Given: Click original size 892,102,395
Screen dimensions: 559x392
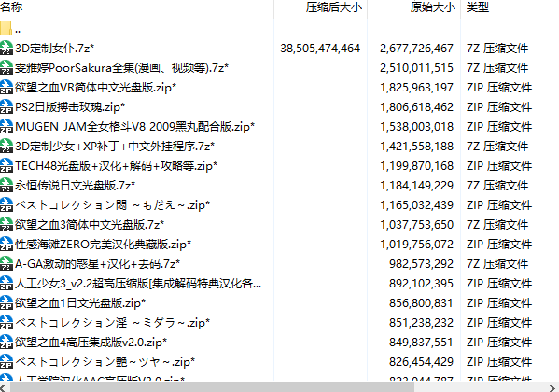Looking at the screenshot, I should (x=421, y=284).
